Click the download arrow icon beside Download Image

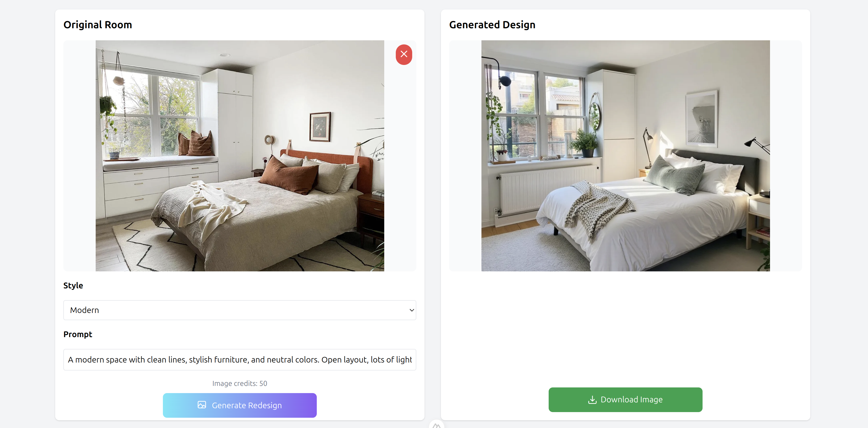coord(592,400)
